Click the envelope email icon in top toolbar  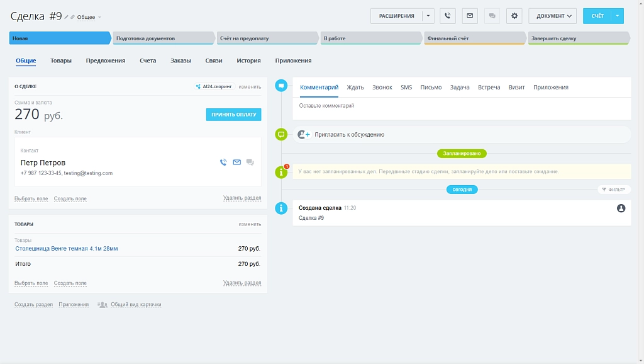470,16
